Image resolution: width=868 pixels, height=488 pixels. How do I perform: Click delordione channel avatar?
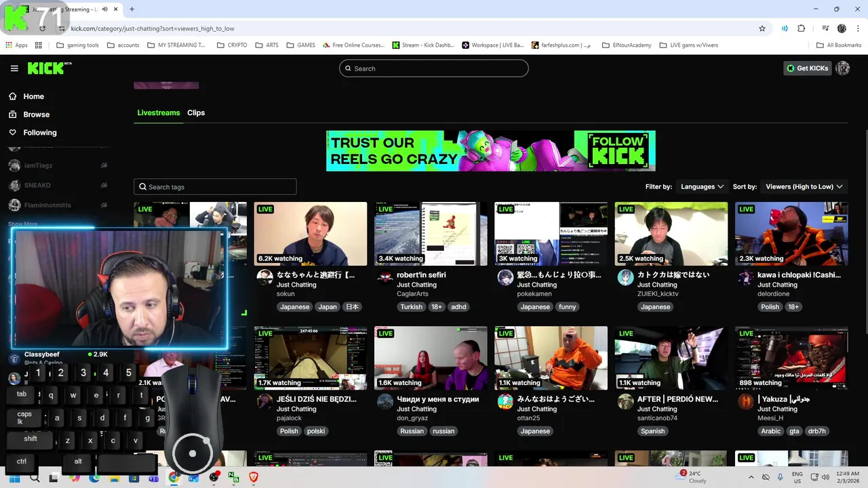(x=746, y=277)
